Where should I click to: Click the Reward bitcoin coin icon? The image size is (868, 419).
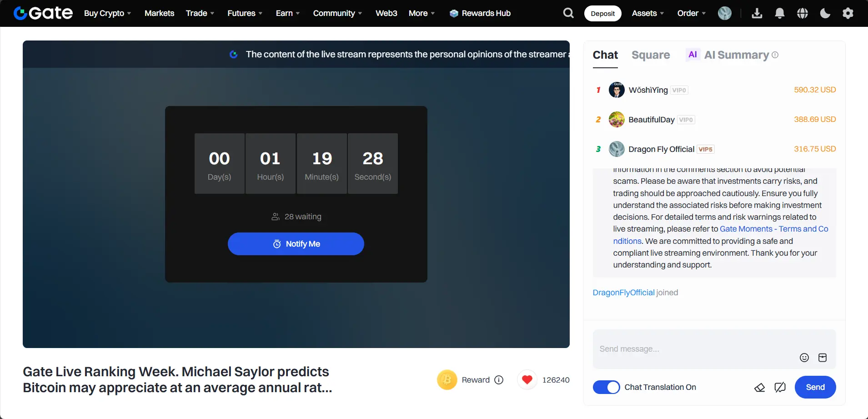click(x=447, y=380)
